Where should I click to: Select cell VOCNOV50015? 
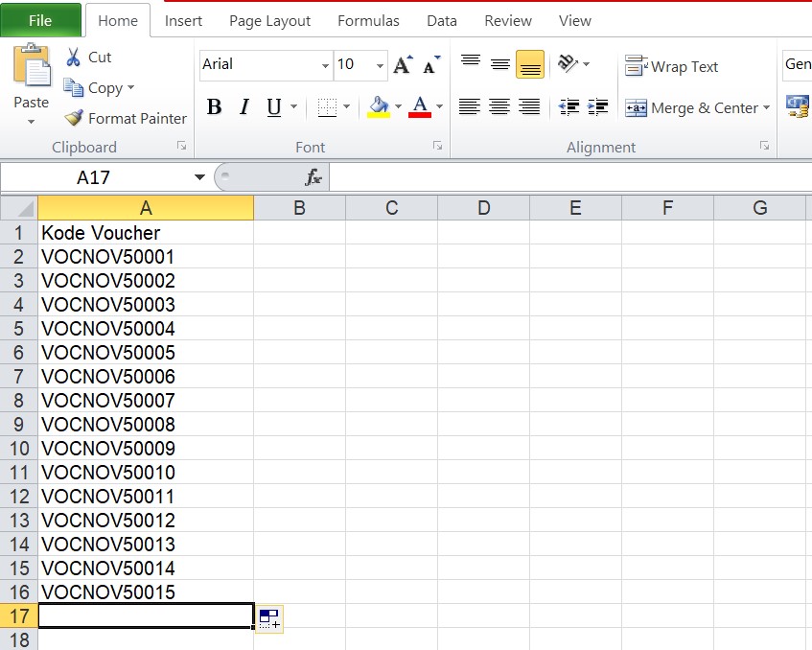pos(146,592)
